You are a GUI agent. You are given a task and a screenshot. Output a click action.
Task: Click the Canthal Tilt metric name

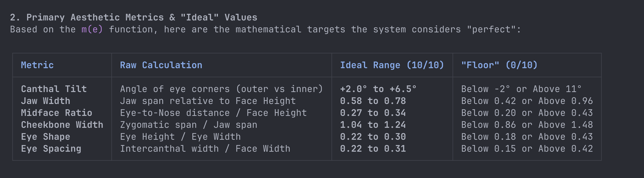54,89
